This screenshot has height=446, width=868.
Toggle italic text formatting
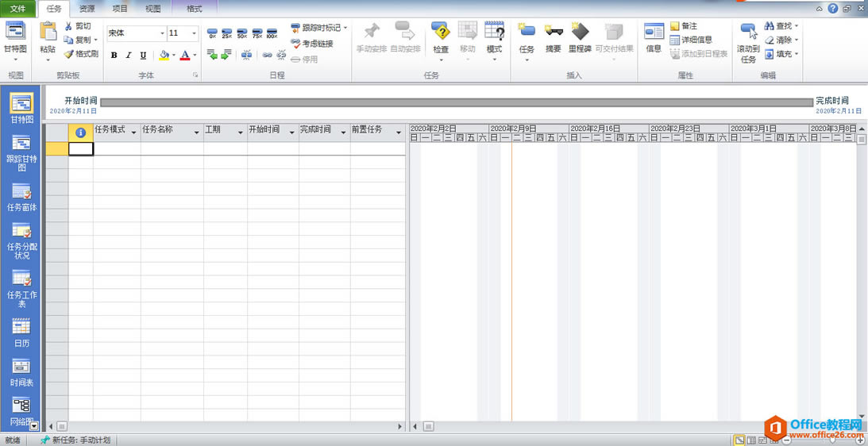pos(129,56)
